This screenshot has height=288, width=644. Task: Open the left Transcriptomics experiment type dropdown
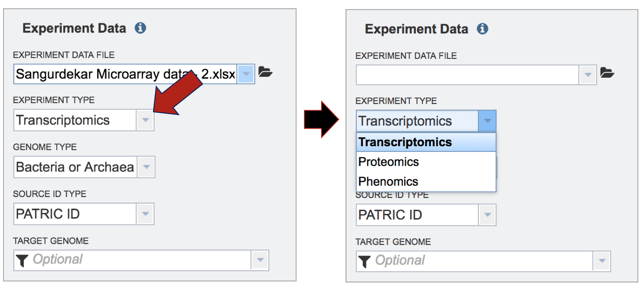145,120
